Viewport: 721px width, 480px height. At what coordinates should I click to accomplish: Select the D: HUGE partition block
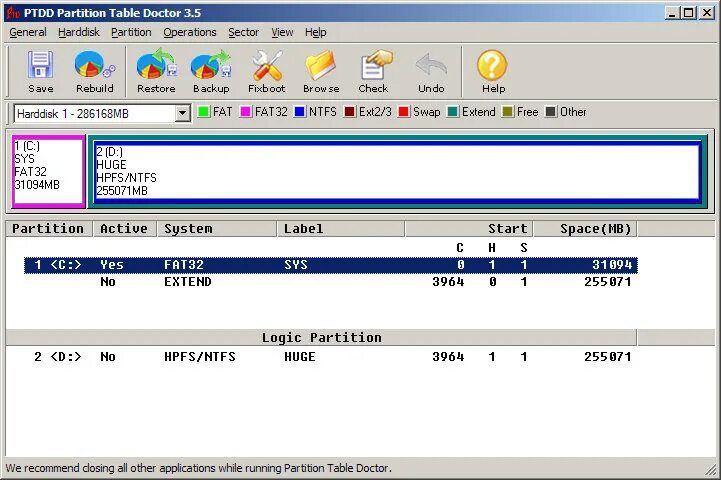[x=395, y=171]
